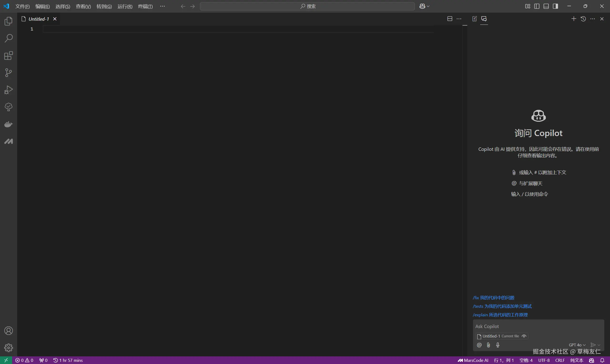
Task: Open the Explorer view in activity bar
Action: pyautogui.click(x=9, y=21)
